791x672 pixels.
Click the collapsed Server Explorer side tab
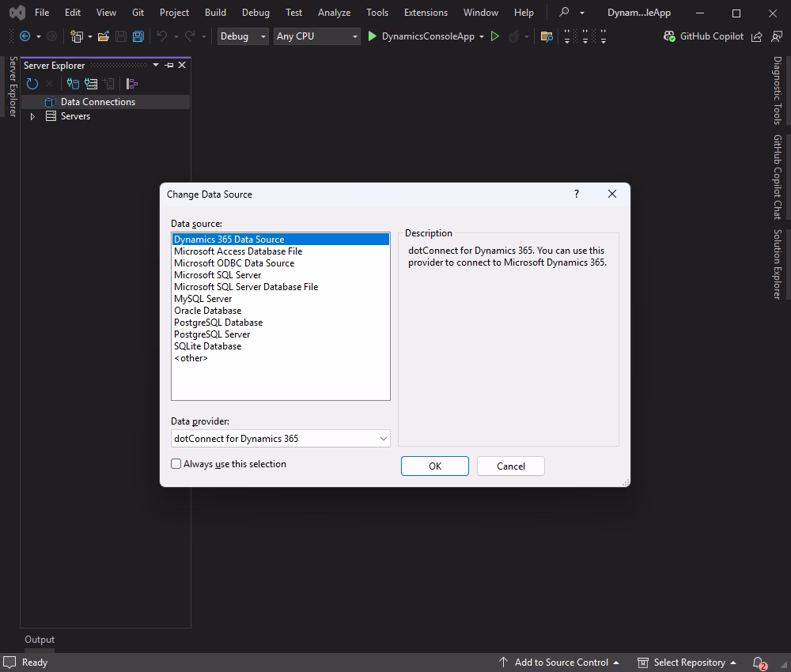pos(13,86)
